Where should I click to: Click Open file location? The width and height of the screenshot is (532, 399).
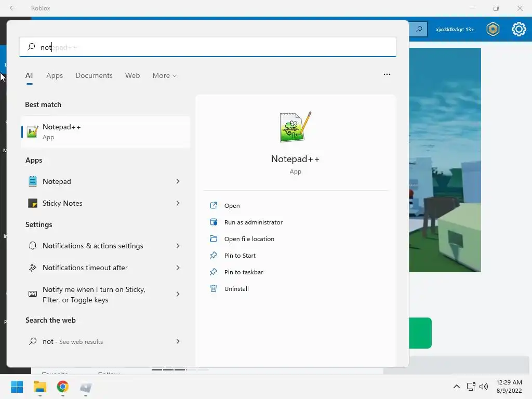pyautogui.click(x=249, y=239)
